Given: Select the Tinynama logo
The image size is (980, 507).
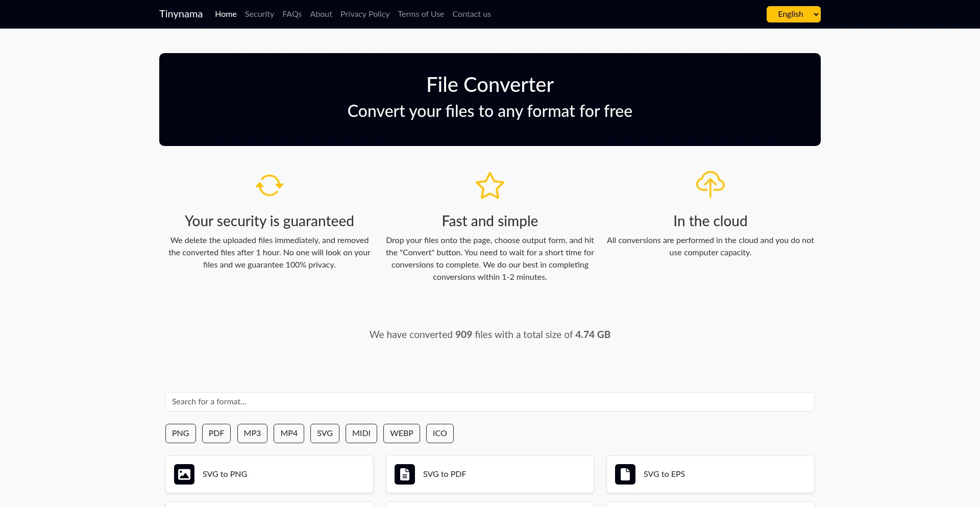Looking at the screenshot, I should tap(181, 14).
